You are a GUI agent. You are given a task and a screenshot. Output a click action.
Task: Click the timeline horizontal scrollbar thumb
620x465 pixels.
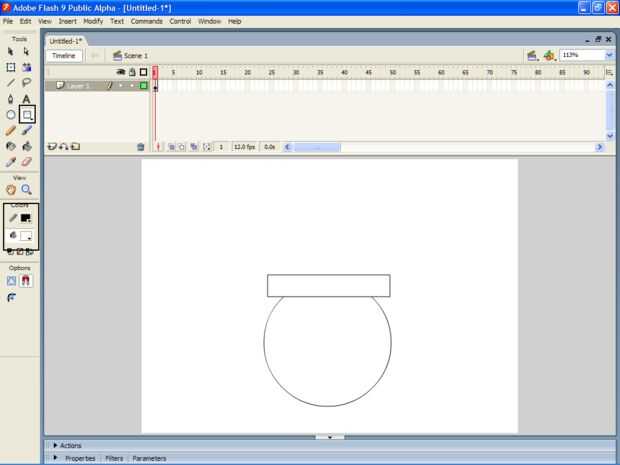click(317, 147)
